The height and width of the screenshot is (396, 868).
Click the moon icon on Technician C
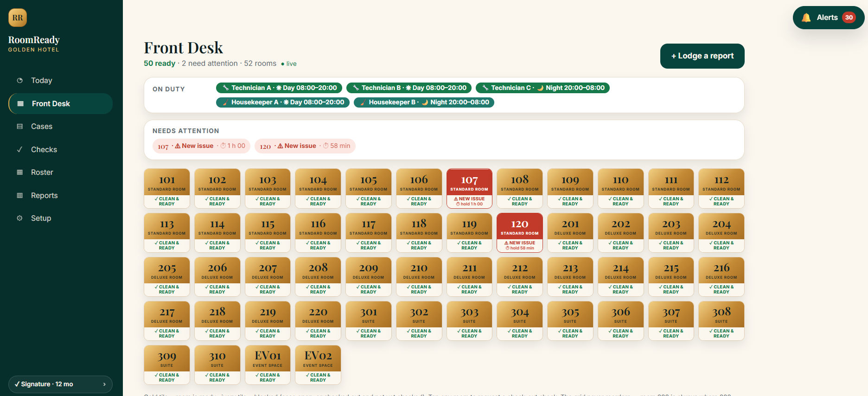[540, 88]
